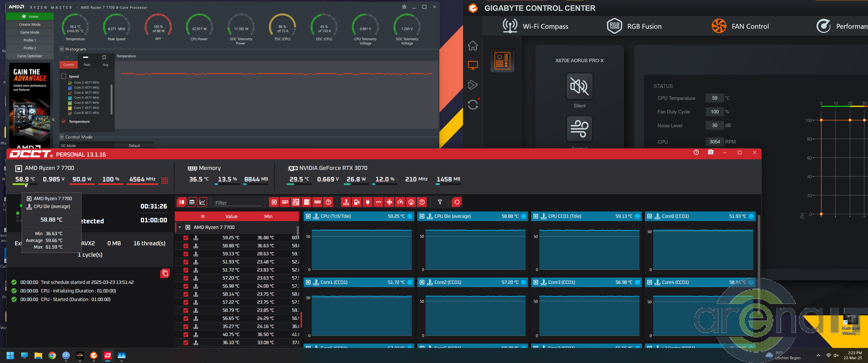Toggle the storage drive filter in OCCT
This screenshot has width=868, height=363.
tap(306, 202)
